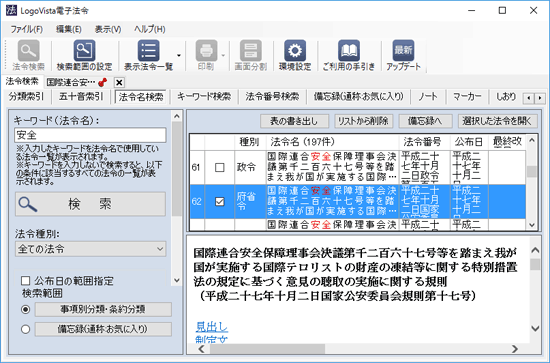Click preview pane horizontal scroll right arrow
Screen dimensions: 550x363
[515, 349]
